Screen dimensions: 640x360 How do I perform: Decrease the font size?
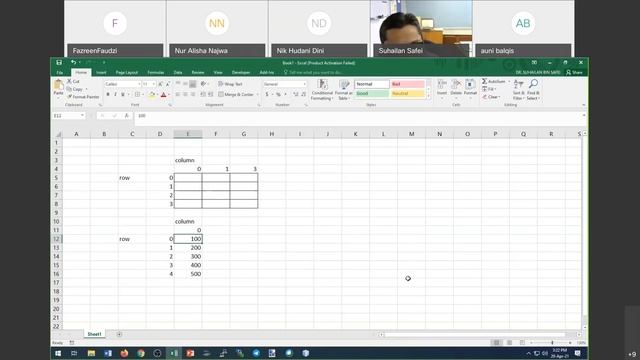(x=167, y=84)
